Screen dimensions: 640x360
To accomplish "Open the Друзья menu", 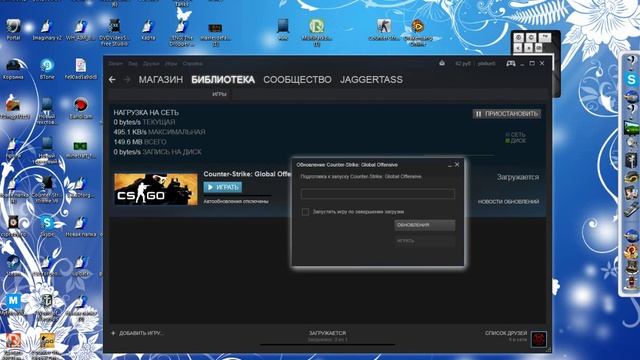I will click(151, 64).
